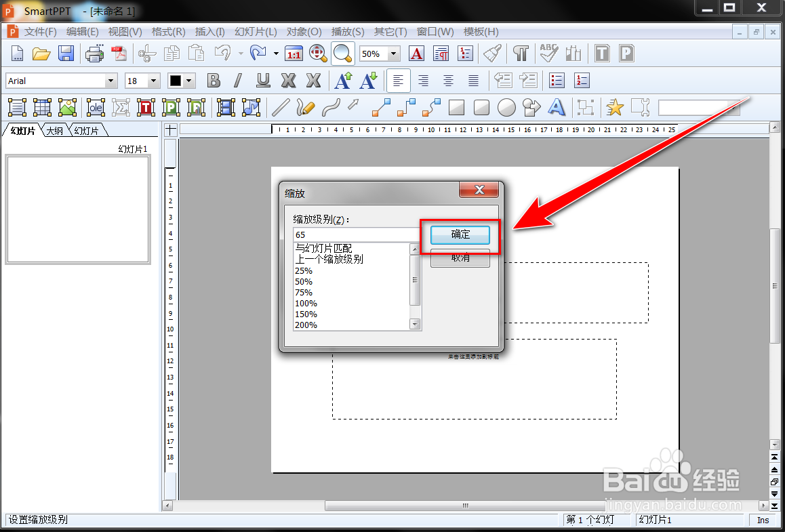This screenshot has height=532, width=785.
Task: Click the black font color swatch
Action: coord(175,81)
